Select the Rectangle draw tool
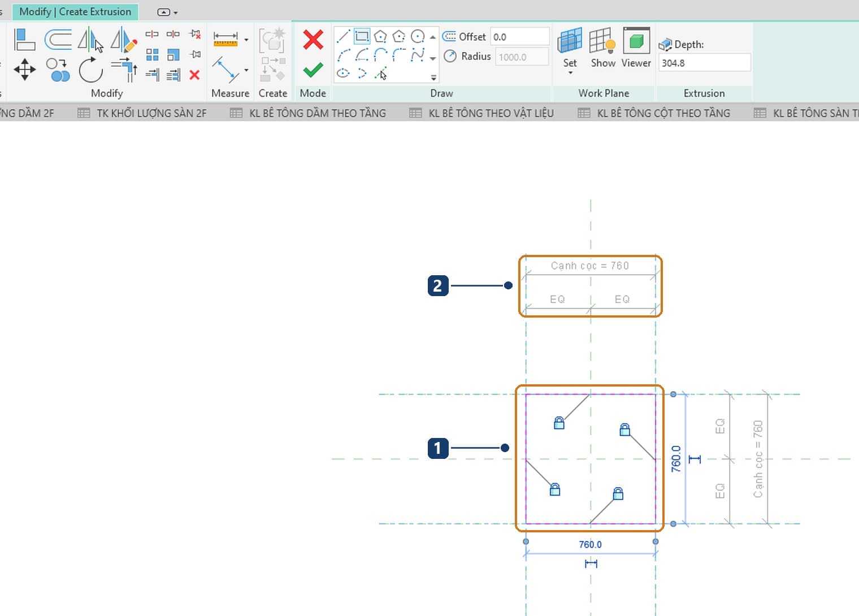Viewport: 859px width, 616px height. point(362,37)
